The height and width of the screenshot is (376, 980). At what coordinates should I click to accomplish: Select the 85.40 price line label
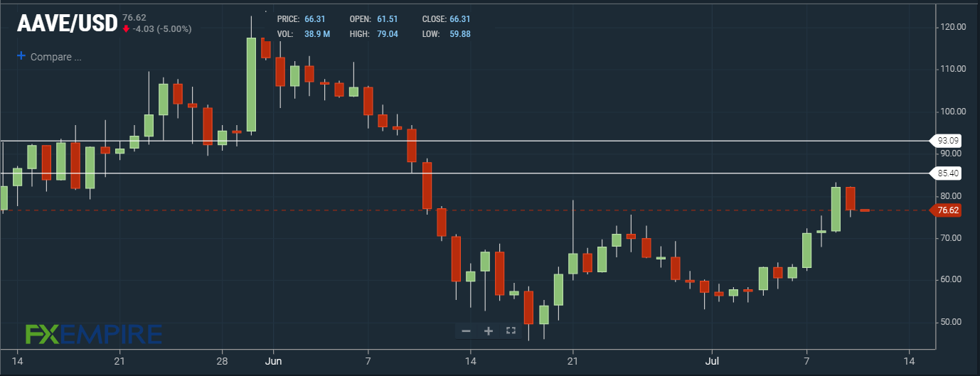point(948,173)
